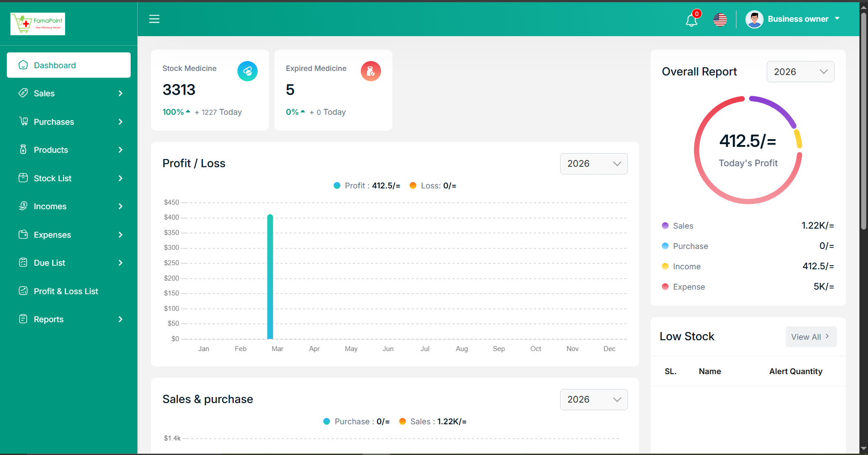Click the Expenses wallet icon

click(x=23, y=235)
